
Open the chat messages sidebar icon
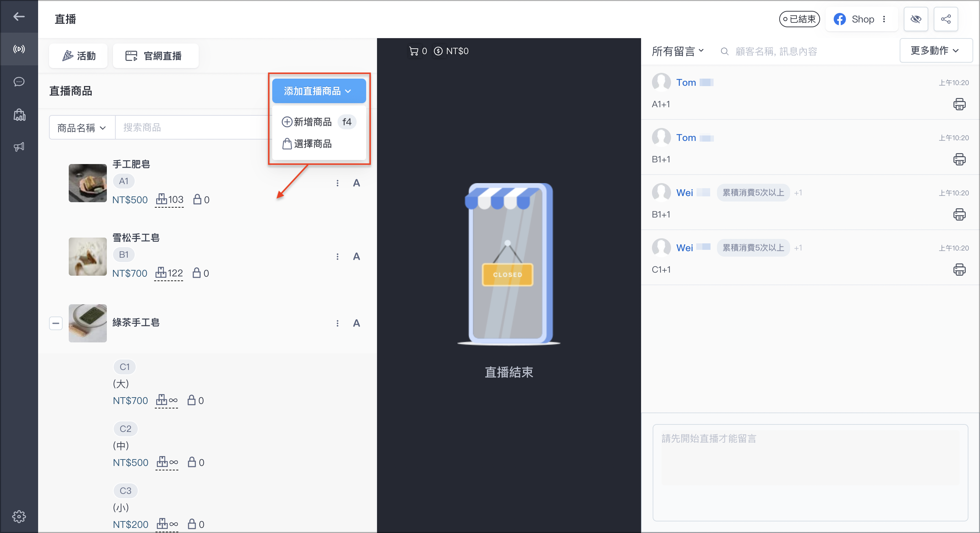[x=19, y=82]
